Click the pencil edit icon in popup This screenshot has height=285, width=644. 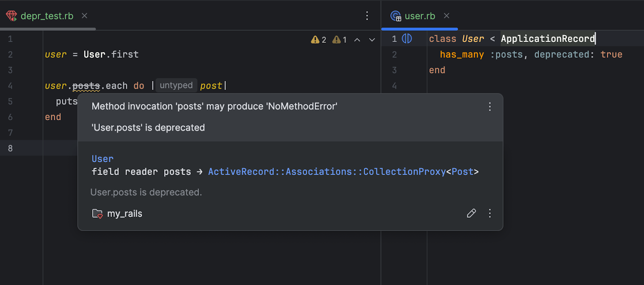coord(471,213)
